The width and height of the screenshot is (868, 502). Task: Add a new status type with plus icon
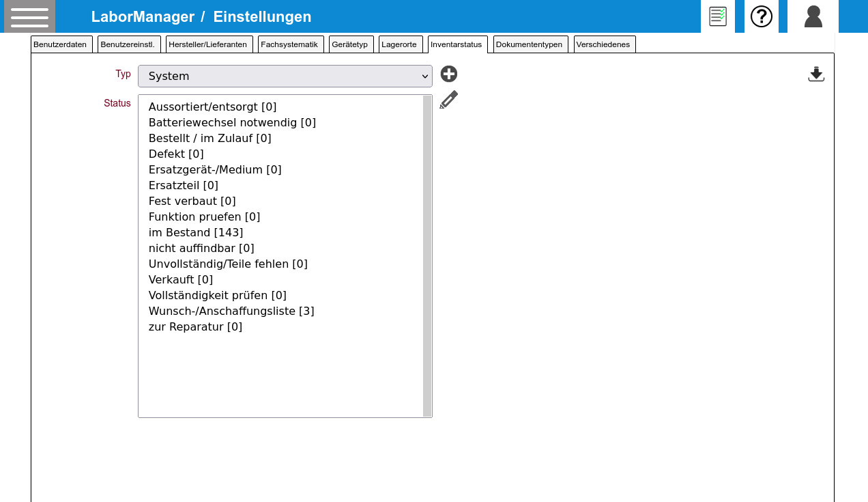pyautogui.click(x=449, y=74)
